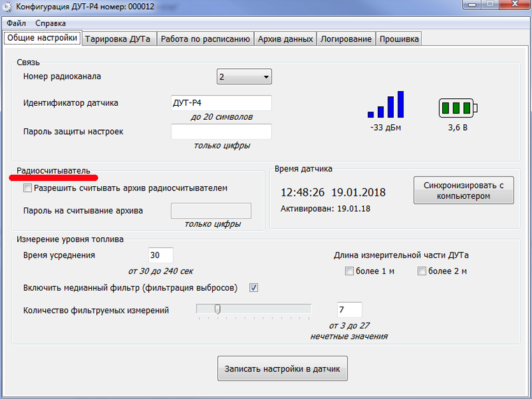Click the filtered measurements count field showing 7
This screenshot has height=399, width=532.
tap(350, 309)
